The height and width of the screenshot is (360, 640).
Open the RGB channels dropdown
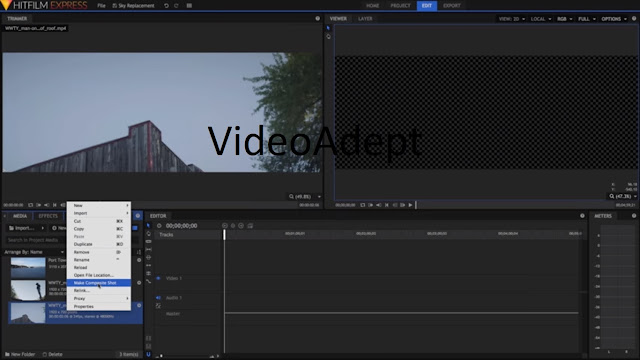click(564, 19)
